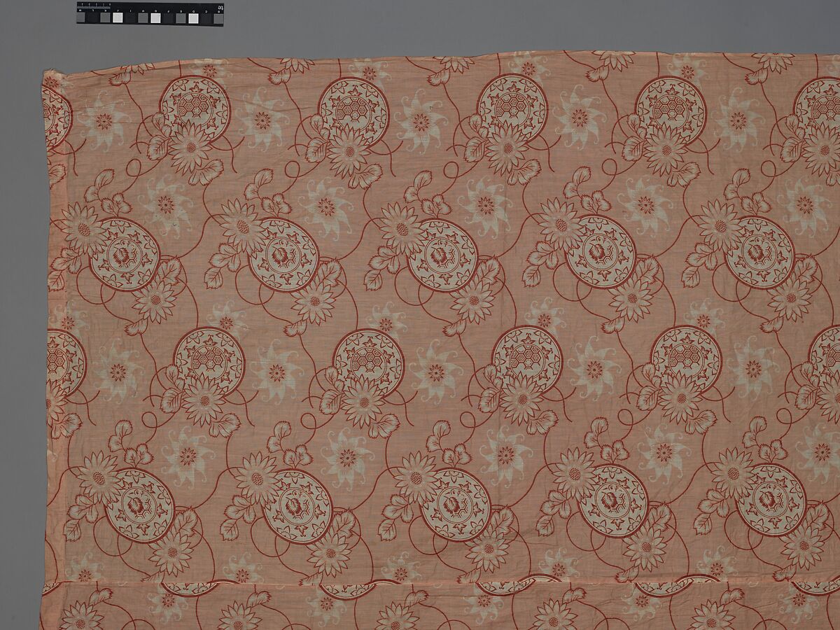The width and height of the screenshot is (840, 630).
Task: Click the central honeycomb medallion
Action: click(368, 358)
